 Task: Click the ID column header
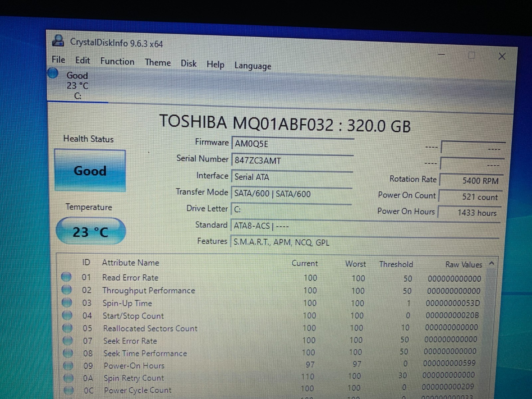(86, 262)
